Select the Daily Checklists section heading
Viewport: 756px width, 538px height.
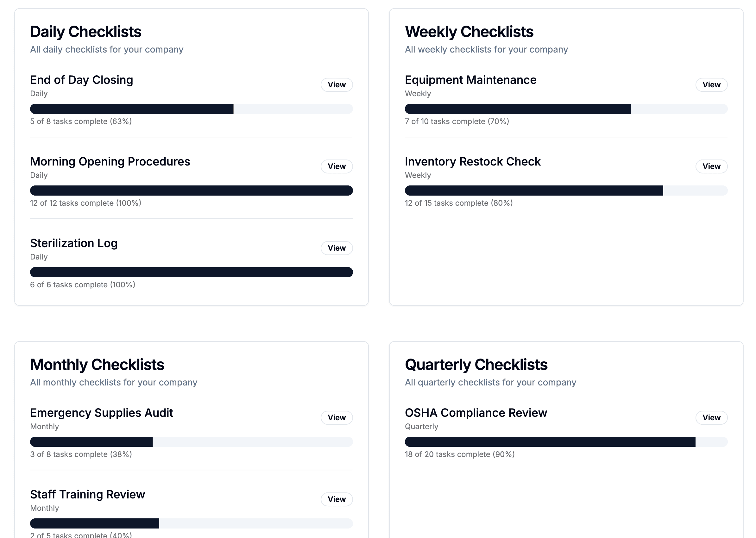point(85,31)
